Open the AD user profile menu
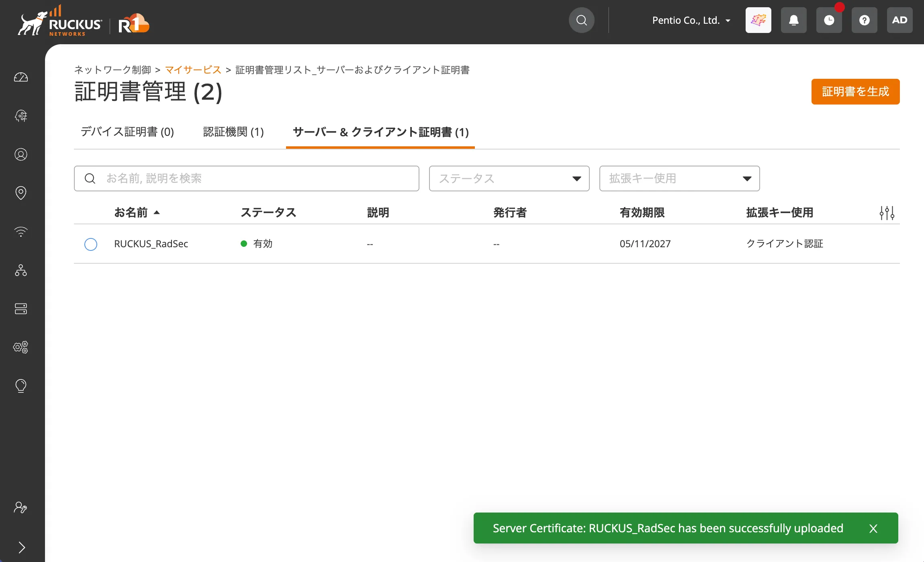Viewport: 924px width, 562px height. 899,20
